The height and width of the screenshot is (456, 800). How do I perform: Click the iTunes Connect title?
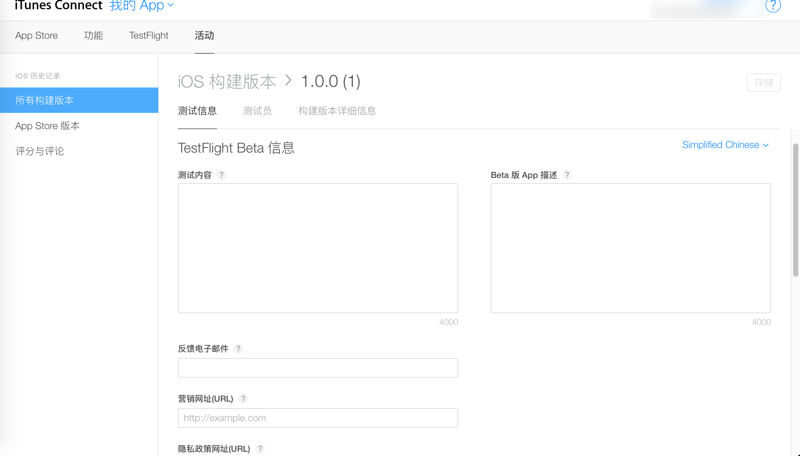[58, 6]
